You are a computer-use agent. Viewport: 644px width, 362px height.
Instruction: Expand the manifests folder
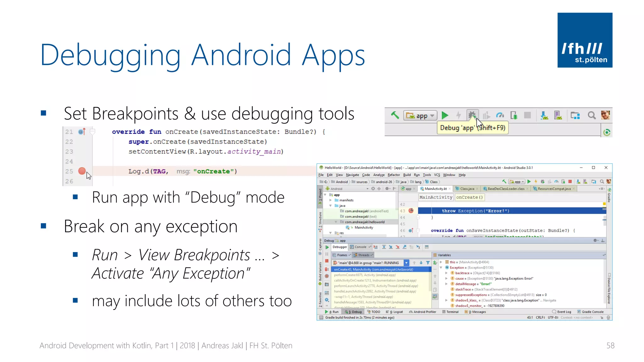pyautogui.click(x=330, y=200)
